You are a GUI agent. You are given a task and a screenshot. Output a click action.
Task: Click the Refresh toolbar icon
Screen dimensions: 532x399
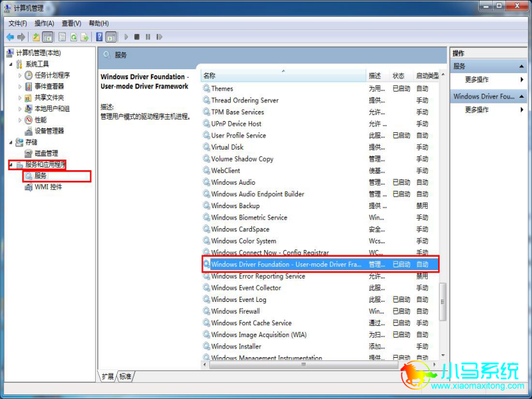73,37
